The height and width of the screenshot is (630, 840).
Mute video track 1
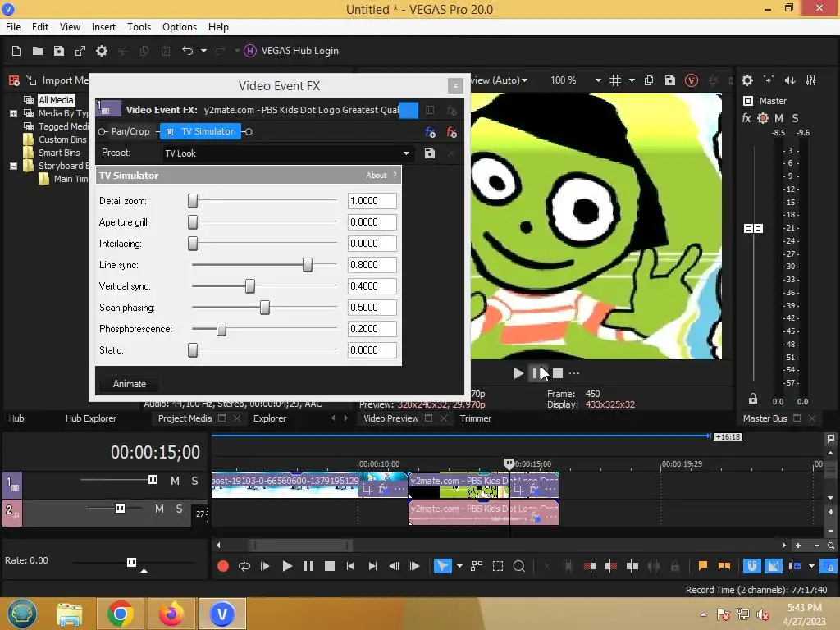(x=175, y=481)
